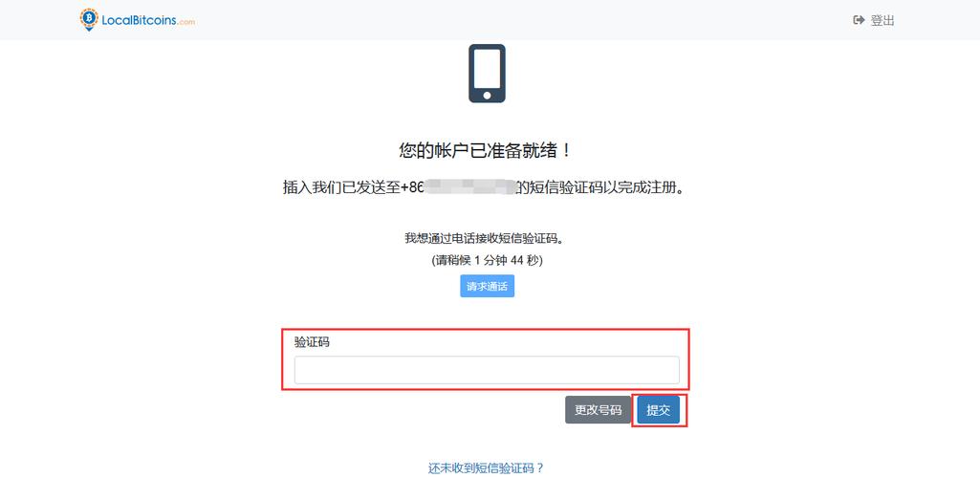Viewport: 980px width, 478px height.
Task: Click the 短信验证码以完成注册 instruction text
Action: pos(605,186)
